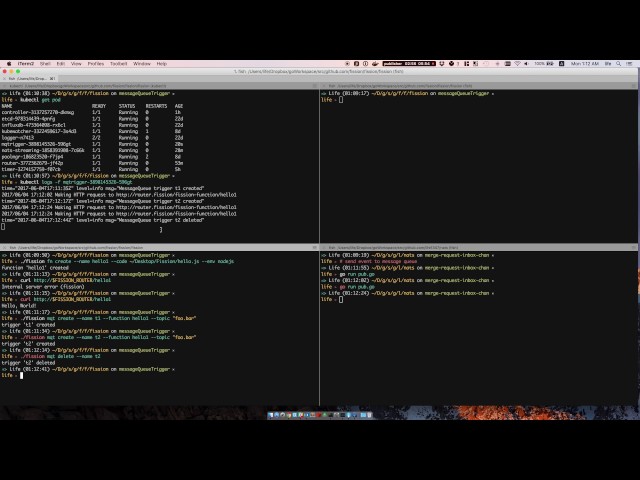Viewport: 640px width, 480px height.
Task: Click the Docker whale menu bar icon
Action: point(376,64)
